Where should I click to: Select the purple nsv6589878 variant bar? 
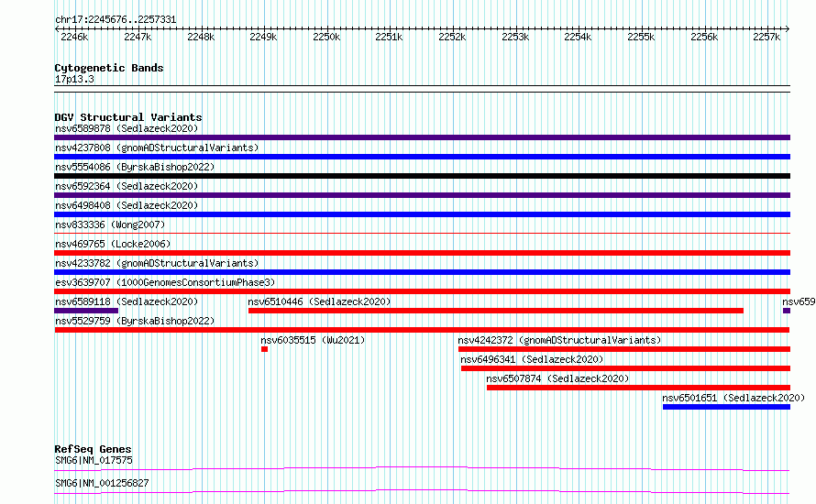click(422, 137)
